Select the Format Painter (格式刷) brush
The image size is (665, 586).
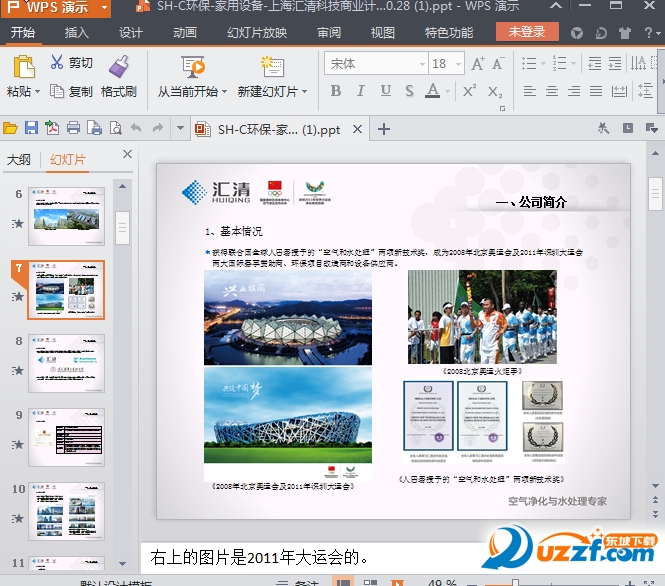click(119, 67)
